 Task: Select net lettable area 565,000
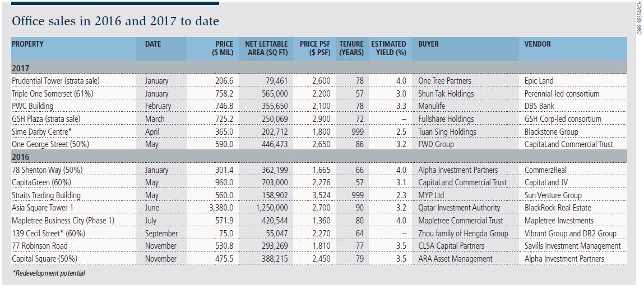(x=275, y=94)
